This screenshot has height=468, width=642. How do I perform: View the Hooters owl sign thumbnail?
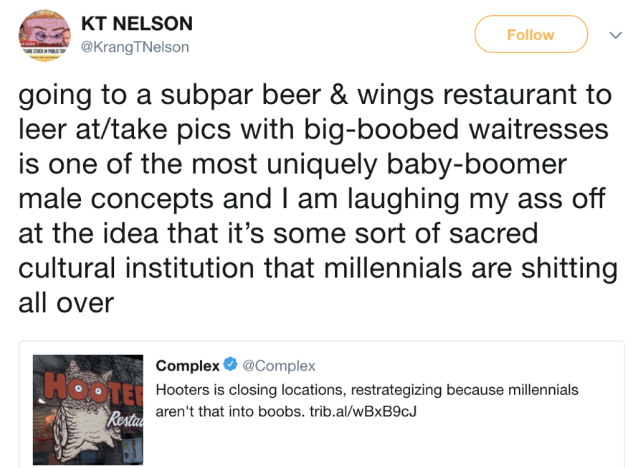click(x=88, y=409)
